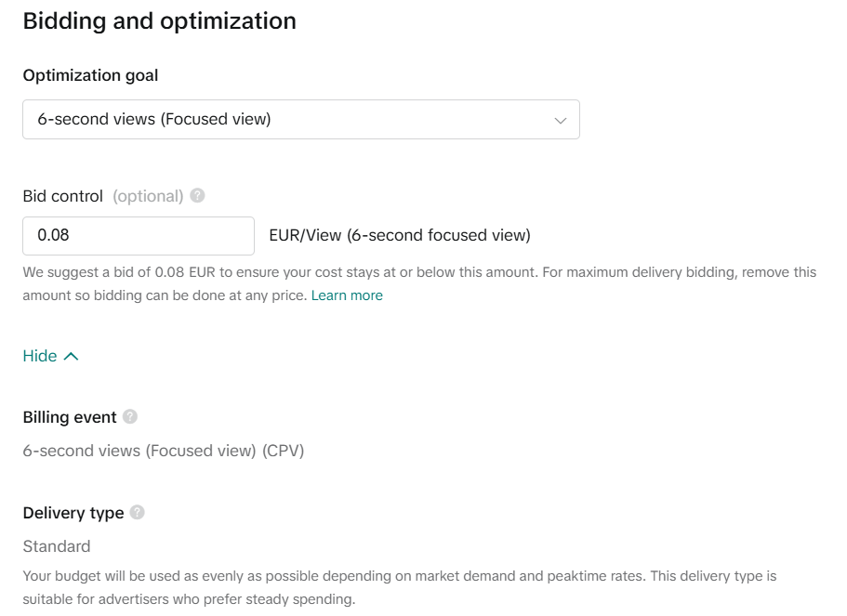Click the "Delivery type" label
Image resolution: width=847 pixels, height=616 pixels.
73,513
